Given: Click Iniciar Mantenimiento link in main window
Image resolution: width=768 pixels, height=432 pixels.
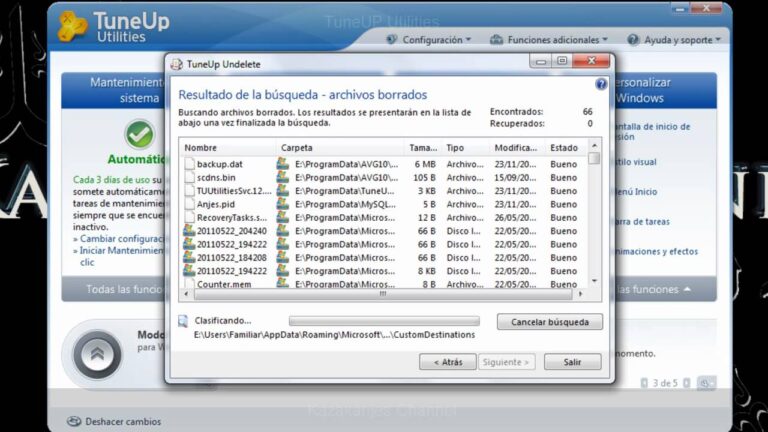Looking at the screenshot, I should point(121,250).
